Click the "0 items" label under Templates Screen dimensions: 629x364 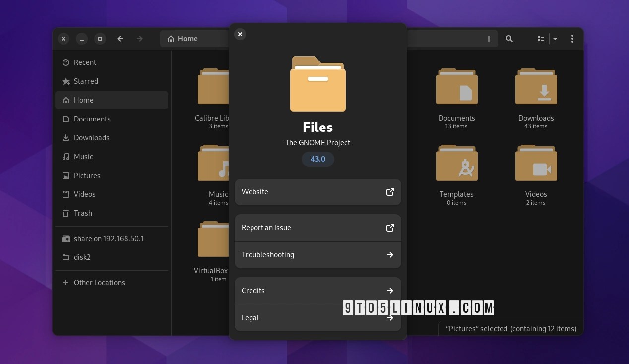[456, 203]
